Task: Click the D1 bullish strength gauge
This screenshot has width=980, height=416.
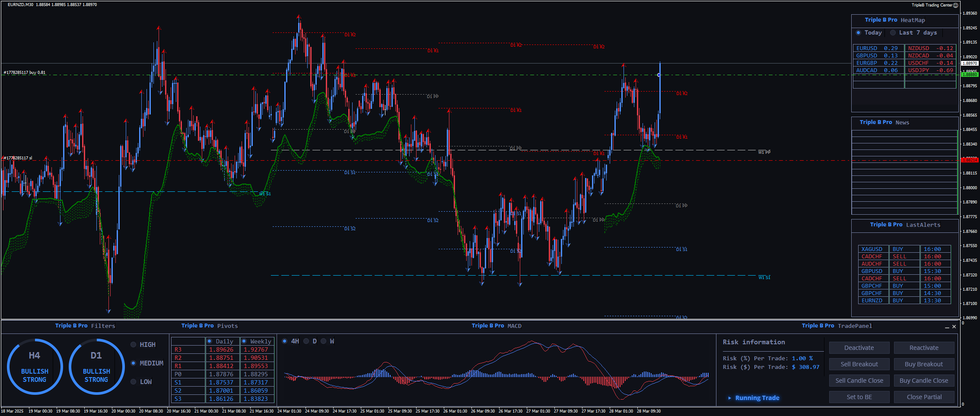Action: [96, 367]
